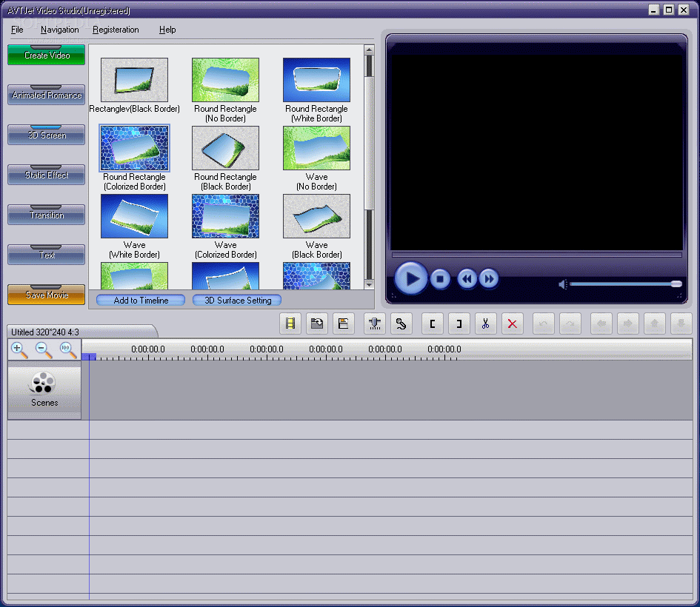Click effects list scroll up arrow
This screenshot has height=607, width=700.
pyautogui.click(x=369, y=50)
